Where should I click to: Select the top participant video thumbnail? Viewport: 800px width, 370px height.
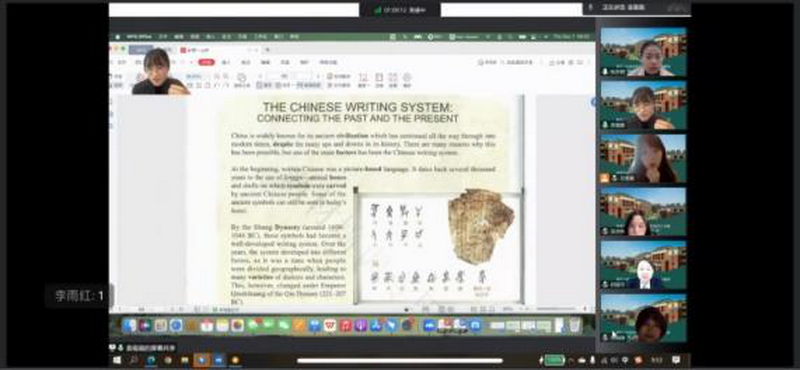point(643,52)
